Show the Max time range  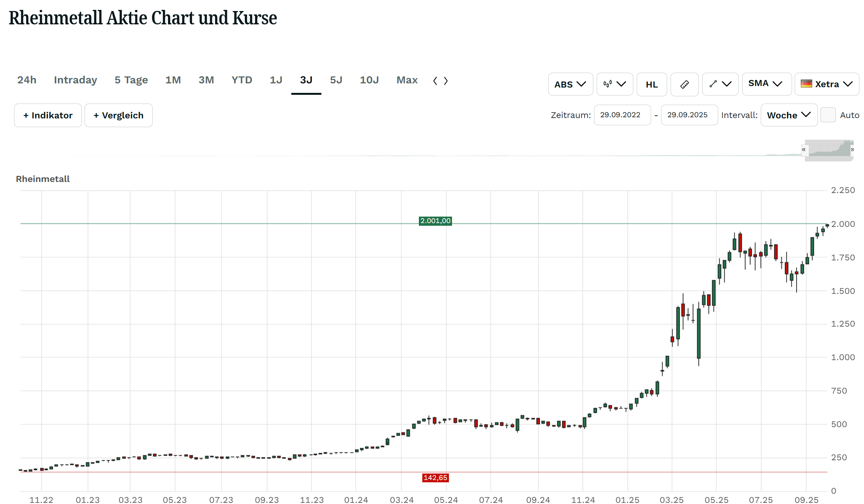[x=407, y=80]
